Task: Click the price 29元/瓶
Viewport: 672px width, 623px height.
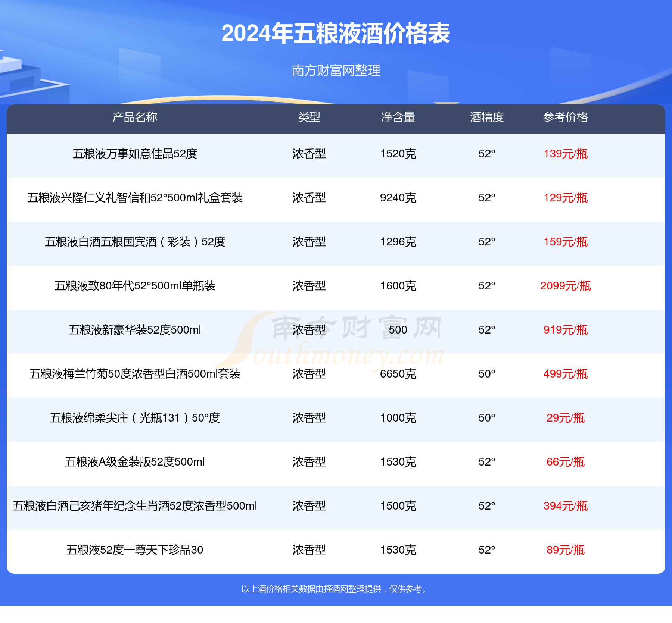Action: (565, 418)
